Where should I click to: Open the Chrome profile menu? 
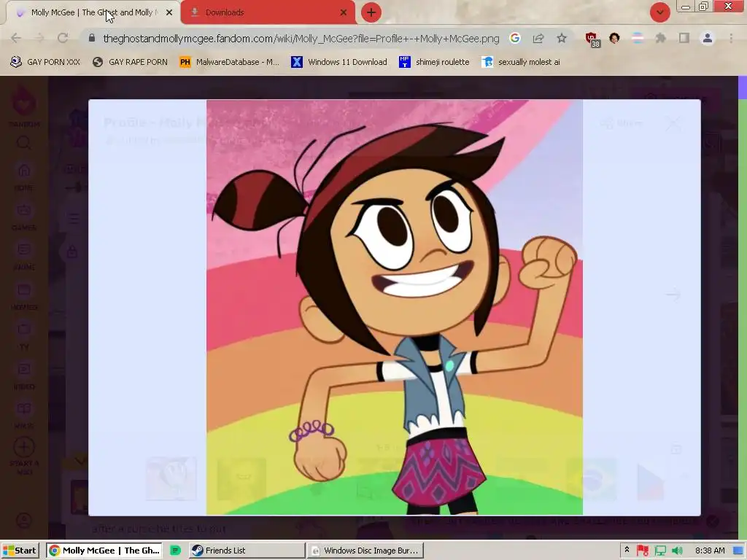(708, 38)
